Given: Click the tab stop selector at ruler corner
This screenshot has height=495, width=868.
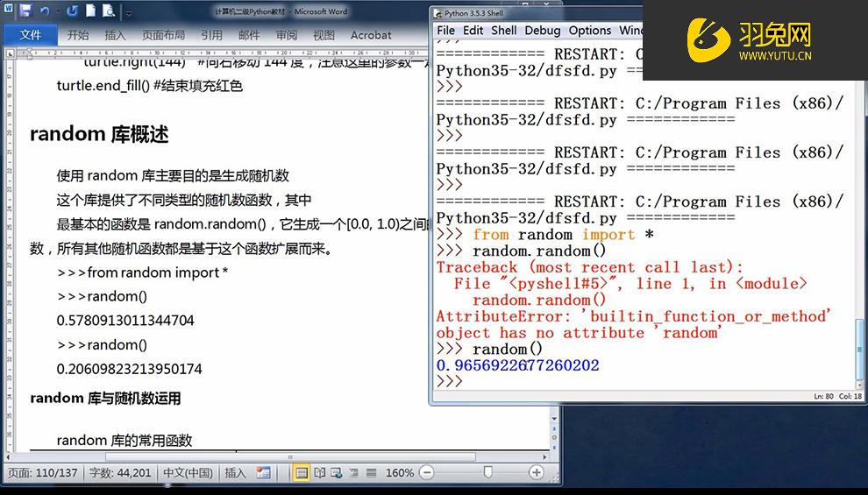Looking at the screenshot, I should (x=10, y=53).
